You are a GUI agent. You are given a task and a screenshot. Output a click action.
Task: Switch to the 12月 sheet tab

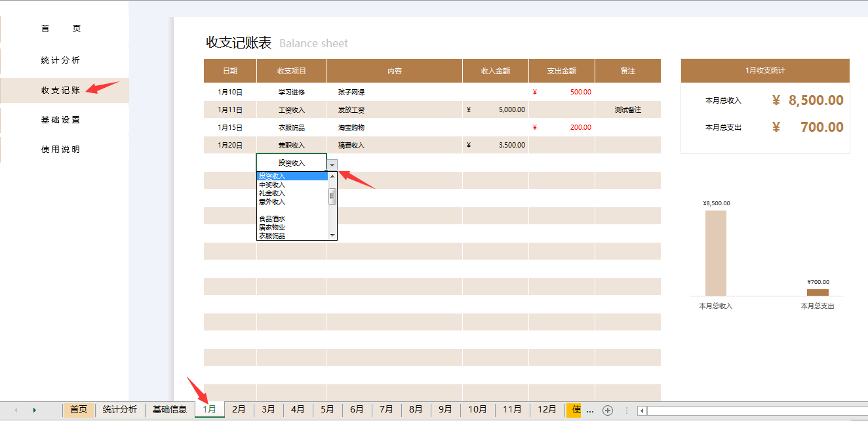(547, 409)
